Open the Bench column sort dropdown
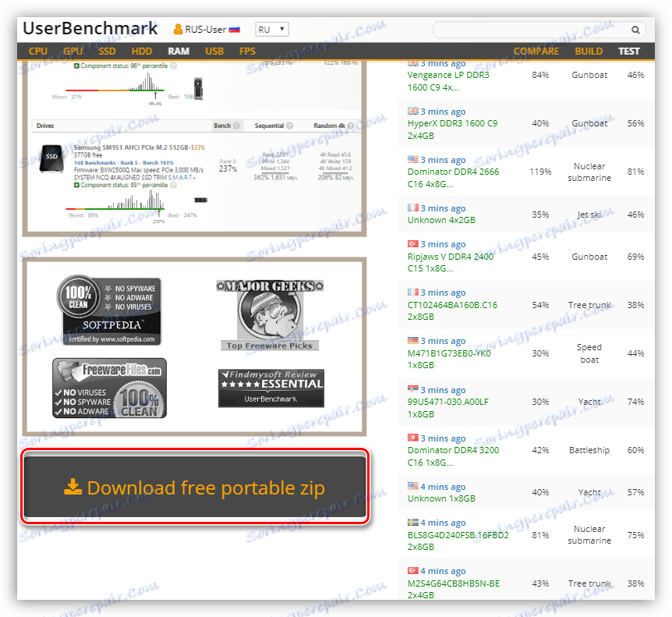Image resolution: width=672 pixels, height=617 pixels. pyautogui.click(x=227, y=126)
